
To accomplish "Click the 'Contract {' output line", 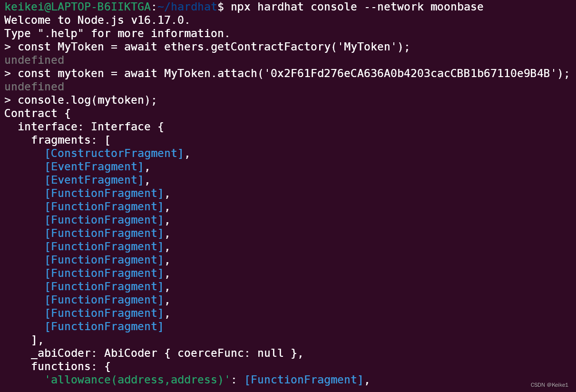I will (38, 113).
